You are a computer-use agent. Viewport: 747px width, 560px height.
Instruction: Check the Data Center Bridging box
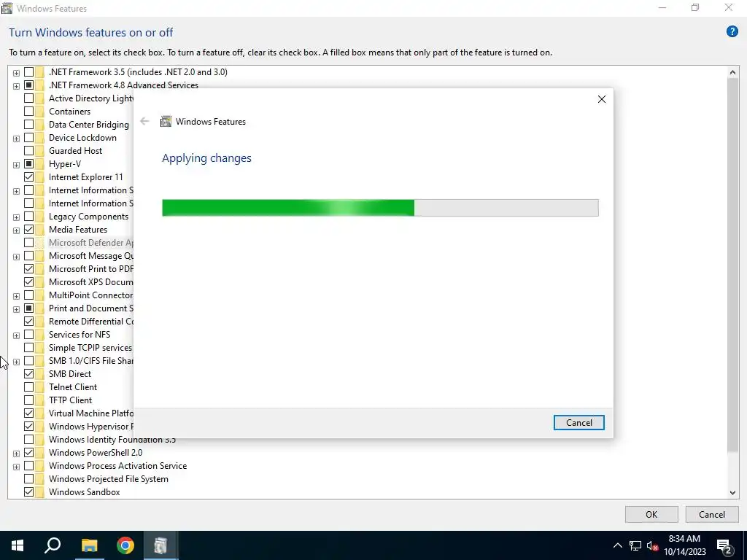pyautogui.click(x=28, y=125)
